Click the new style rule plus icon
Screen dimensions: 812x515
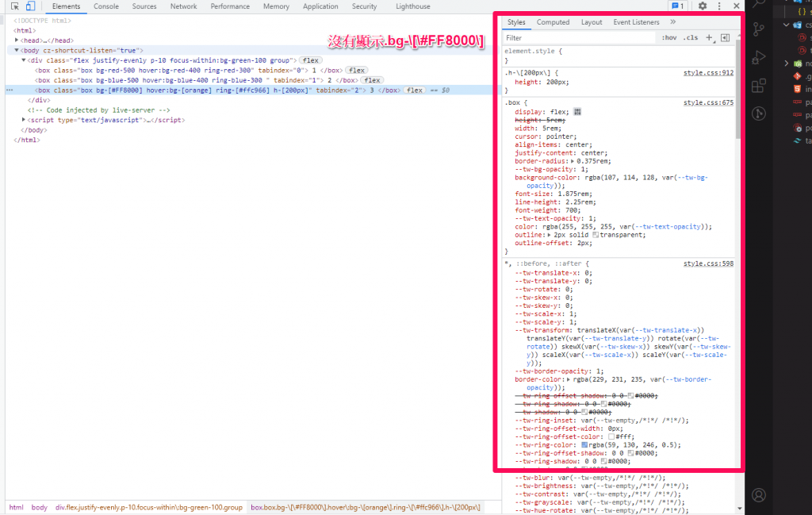click(710, 38)
